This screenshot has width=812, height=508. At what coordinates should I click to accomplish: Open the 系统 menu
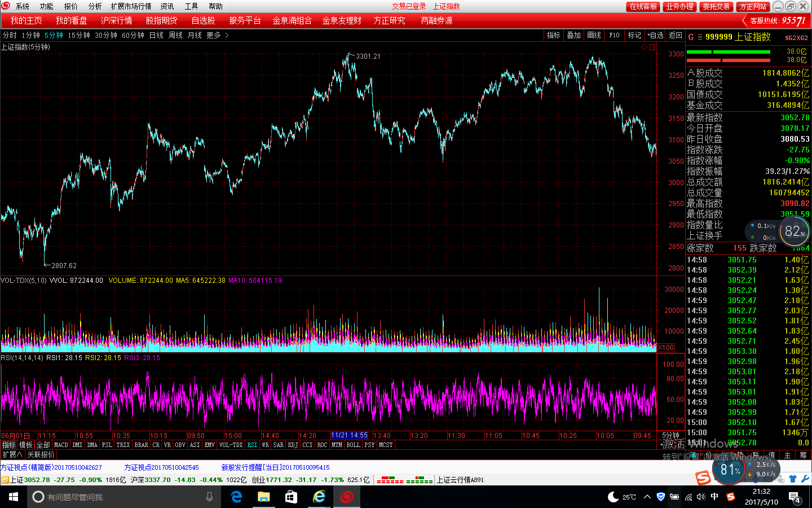tap(23, 6)
